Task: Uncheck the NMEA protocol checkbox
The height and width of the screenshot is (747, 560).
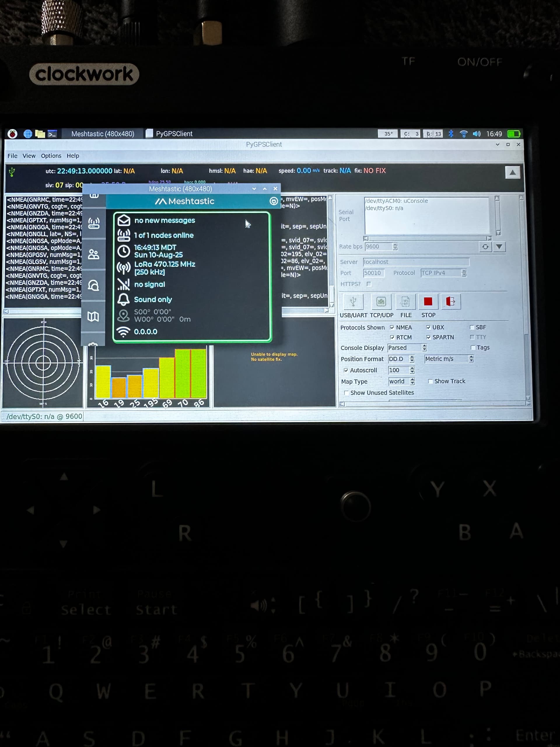Action: tap(392, 327)
